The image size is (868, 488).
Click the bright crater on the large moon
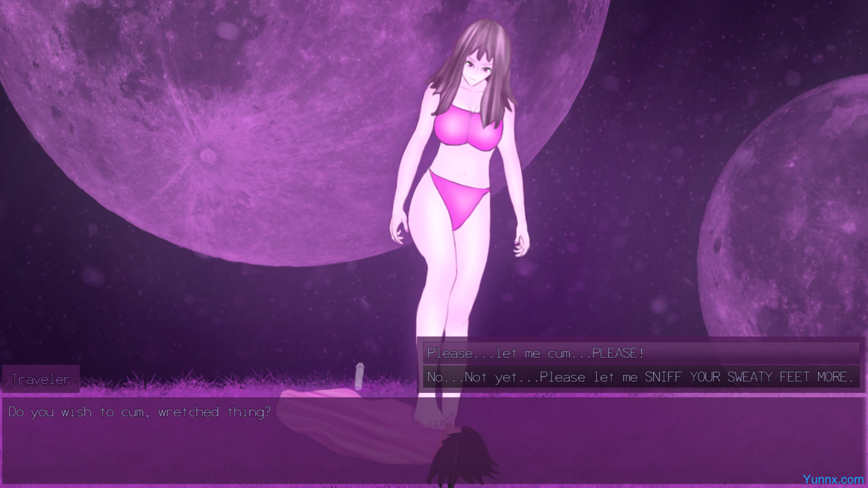pos(209,156)
